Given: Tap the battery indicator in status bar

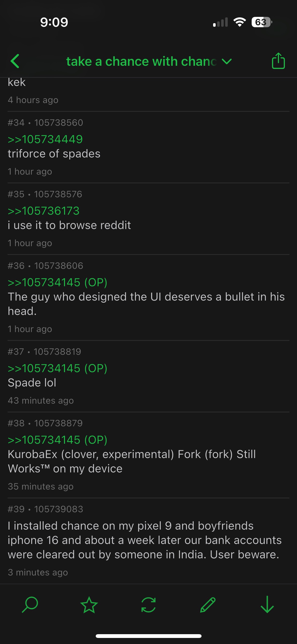Looking at the screenshot, I should 262,22.
